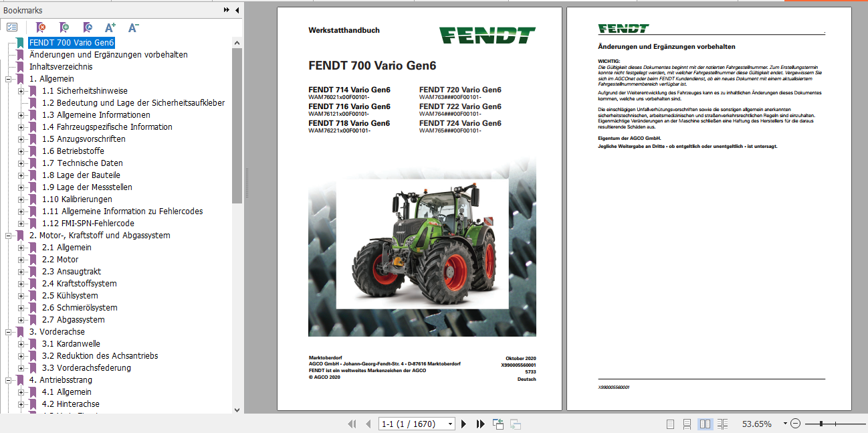
Task: Collapse the 4. Antriebsstrang bookmark section
Action: click(x=9, y=380)
